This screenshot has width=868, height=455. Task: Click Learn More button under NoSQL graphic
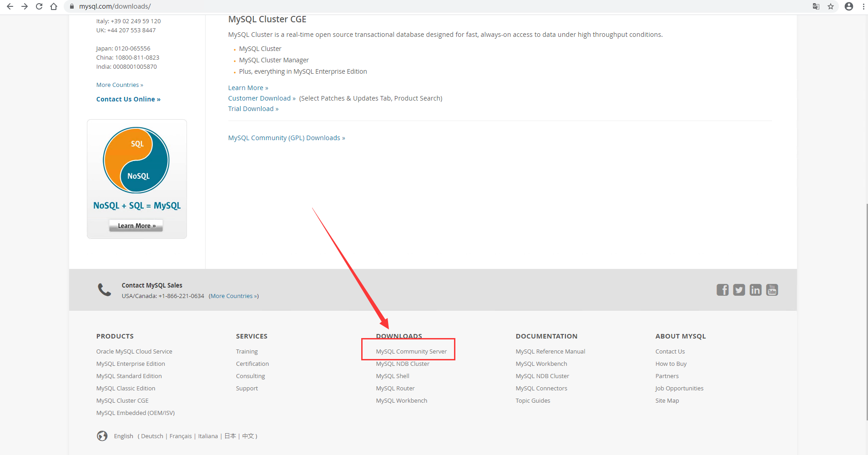point(136,226)
